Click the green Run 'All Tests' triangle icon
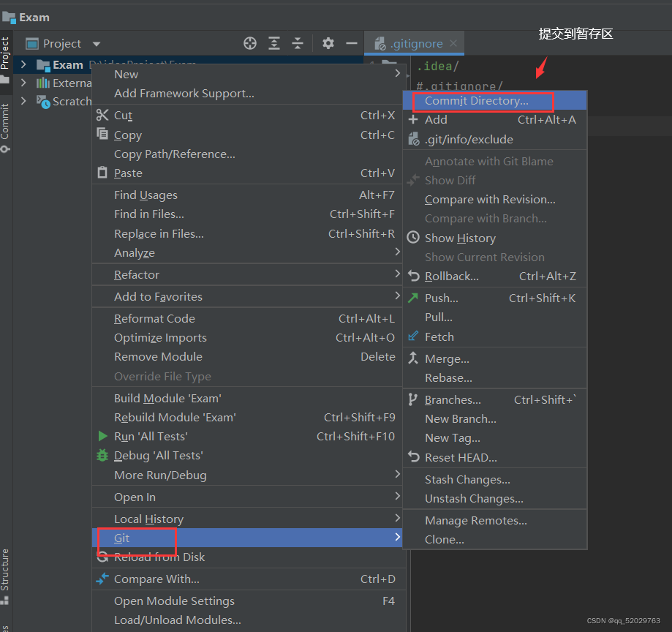 coord(103,436)
